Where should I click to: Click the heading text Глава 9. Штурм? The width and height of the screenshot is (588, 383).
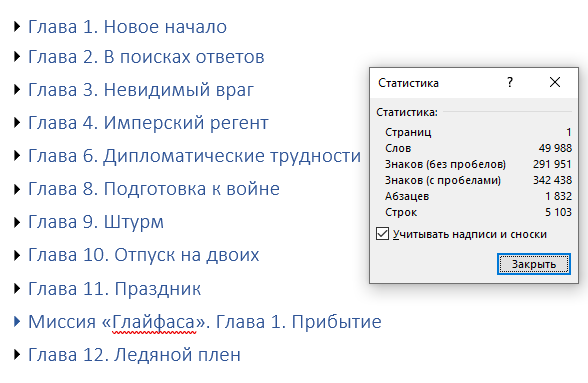(x=96, y=222)
